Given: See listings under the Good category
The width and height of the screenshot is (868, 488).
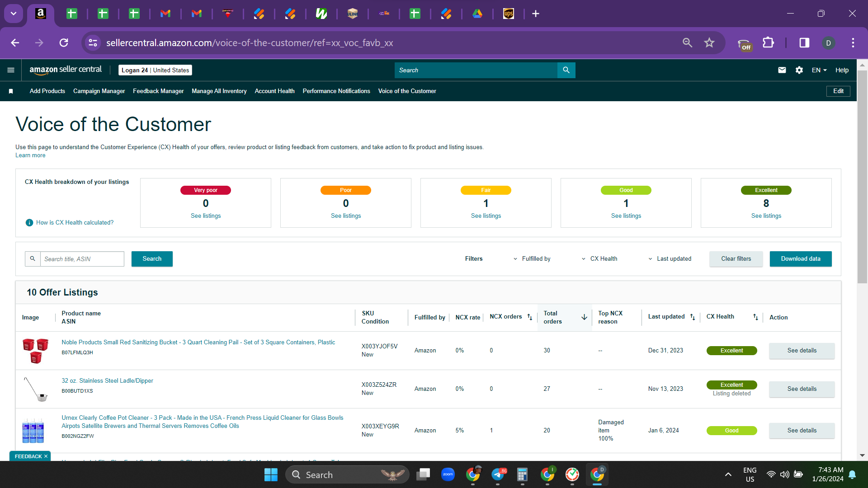Looking at the screenshot, I should 626,216.
